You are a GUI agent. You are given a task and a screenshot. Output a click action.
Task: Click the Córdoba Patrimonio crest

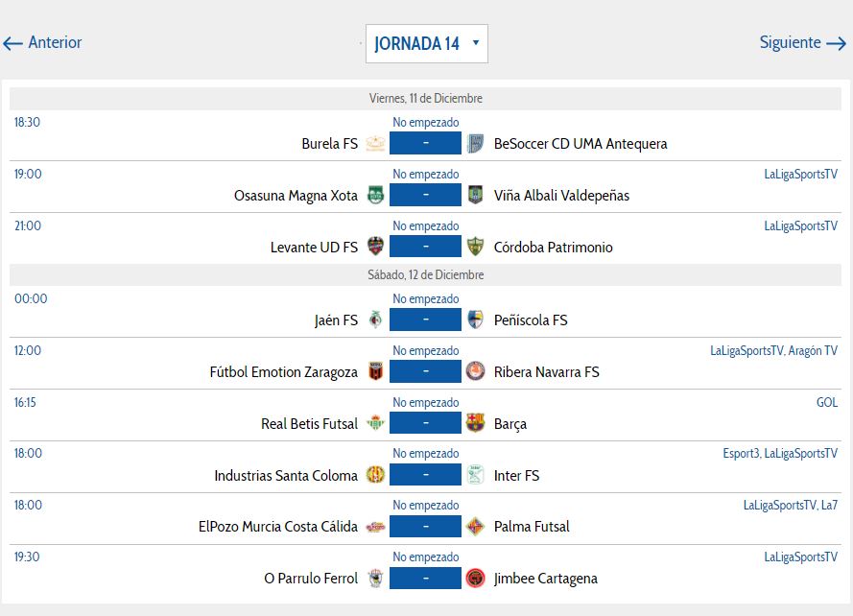point(475,248)
